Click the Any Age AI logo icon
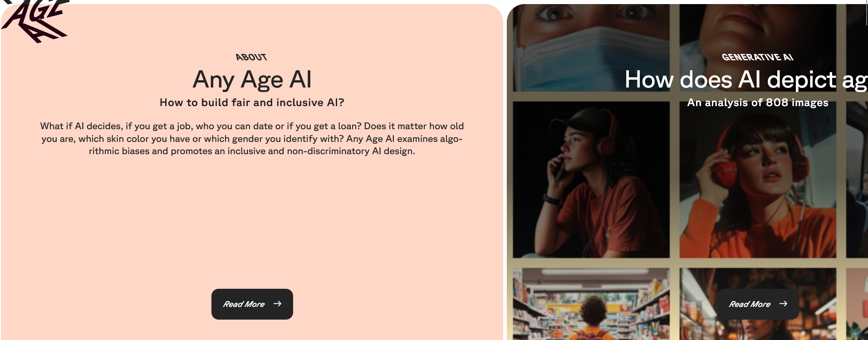 click(35, 20)
